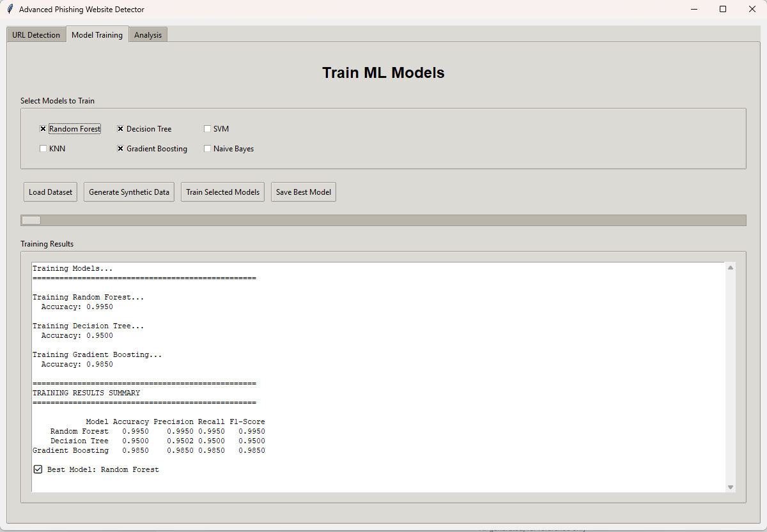Start training with Train Selected Models
The height and width of the screenshot is (532, 767).
tap(222, 192)
